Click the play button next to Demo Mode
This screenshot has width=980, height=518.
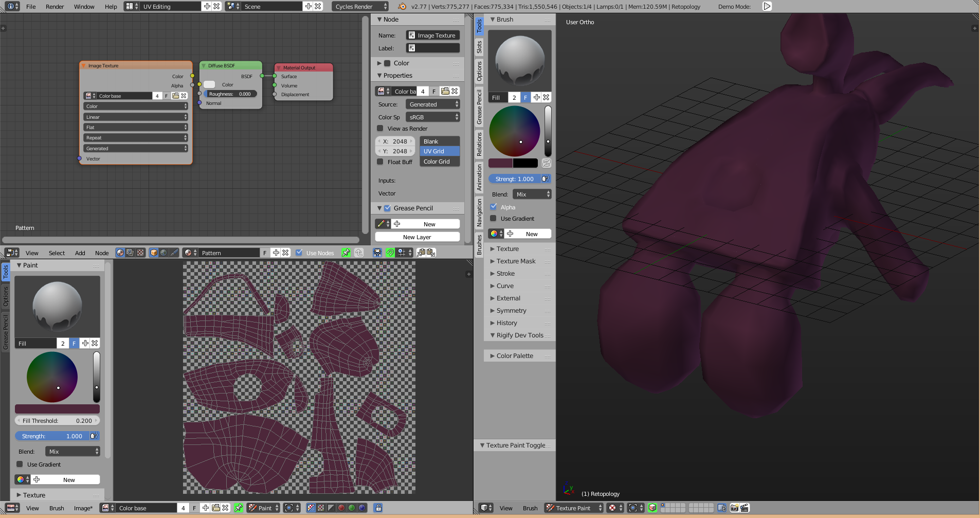[767, 6]
